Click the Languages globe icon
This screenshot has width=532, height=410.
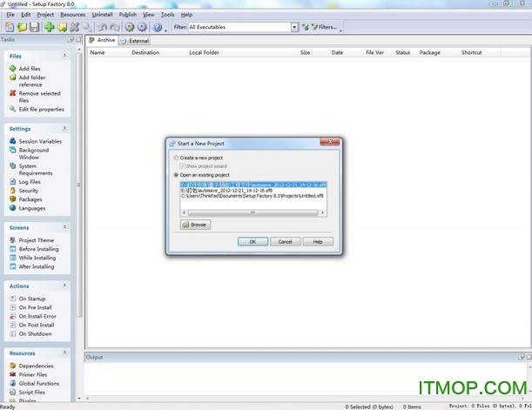point(13,208)
